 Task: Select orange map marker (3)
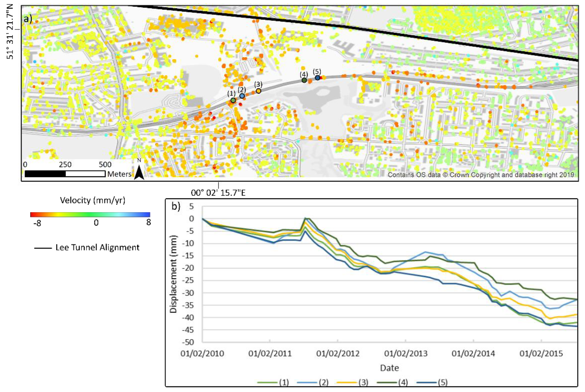click(258, 91)
